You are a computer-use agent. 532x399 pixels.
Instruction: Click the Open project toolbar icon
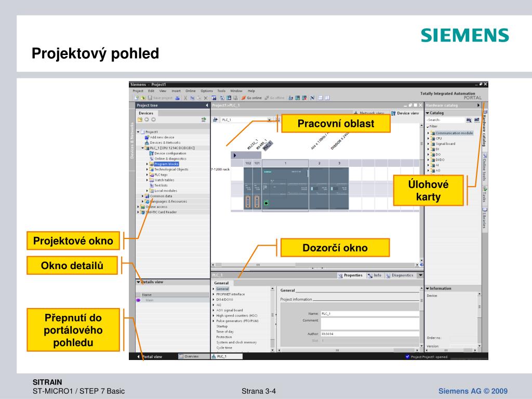142,98
